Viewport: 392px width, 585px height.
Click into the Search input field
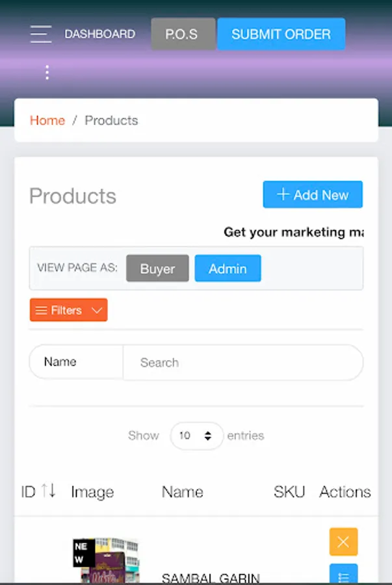(242, 362)
